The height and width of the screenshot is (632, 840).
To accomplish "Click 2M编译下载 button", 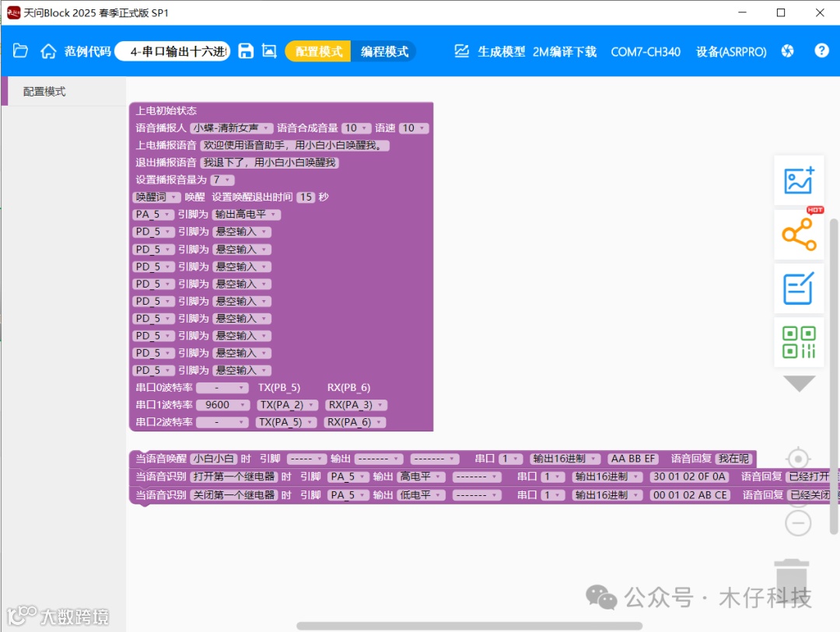I will 564,51.
